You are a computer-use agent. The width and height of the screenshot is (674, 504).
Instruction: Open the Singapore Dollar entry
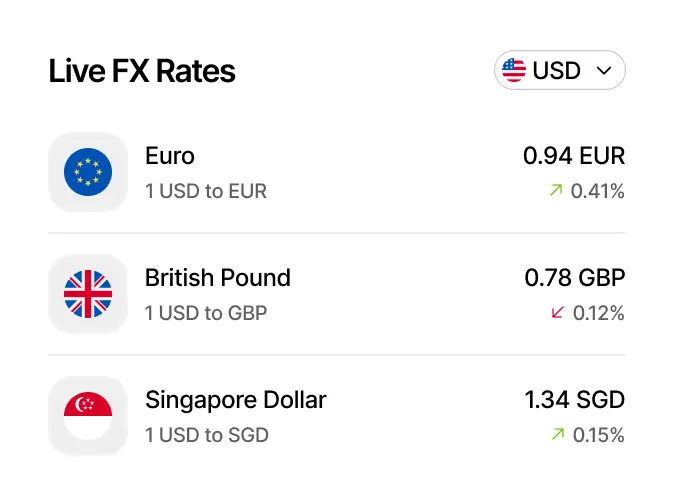click(236, 400)
